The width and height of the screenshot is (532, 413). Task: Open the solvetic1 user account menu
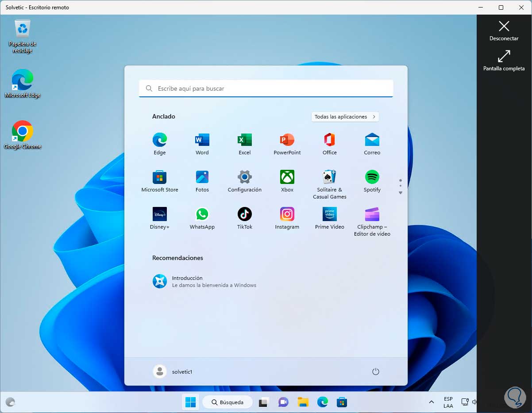(x=173, y=371)
